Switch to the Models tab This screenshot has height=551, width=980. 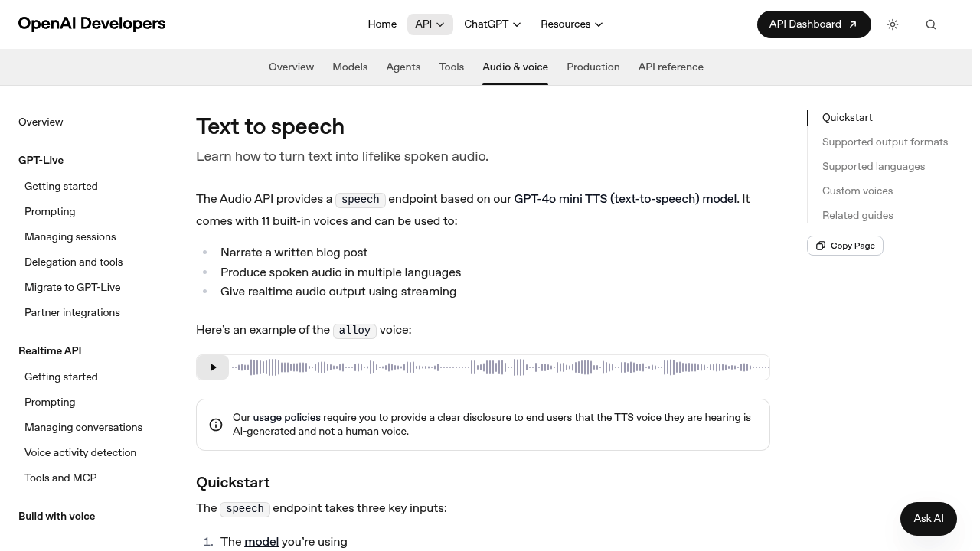click(x=350, y=67)
